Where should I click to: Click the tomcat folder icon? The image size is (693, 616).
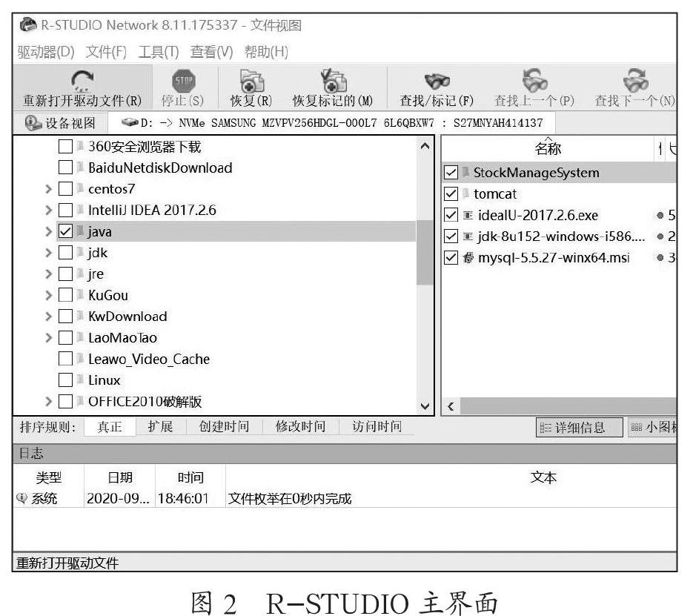click(465, 193)
